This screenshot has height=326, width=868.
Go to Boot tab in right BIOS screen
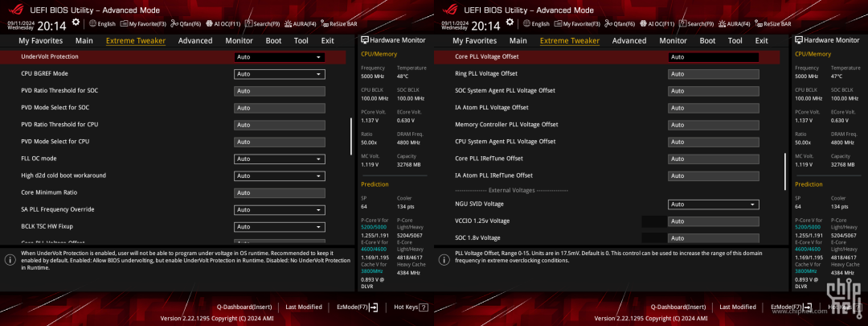[x=707, y=40]
